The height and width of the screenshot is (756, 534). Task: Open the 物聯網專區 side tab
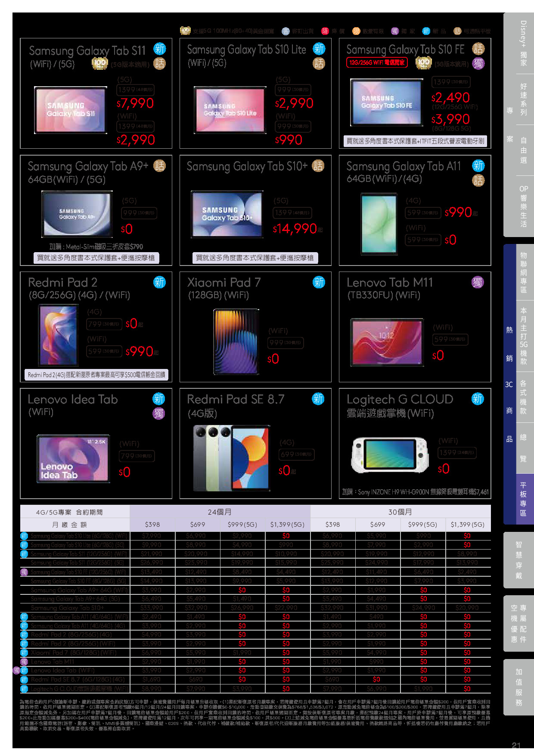523,272
